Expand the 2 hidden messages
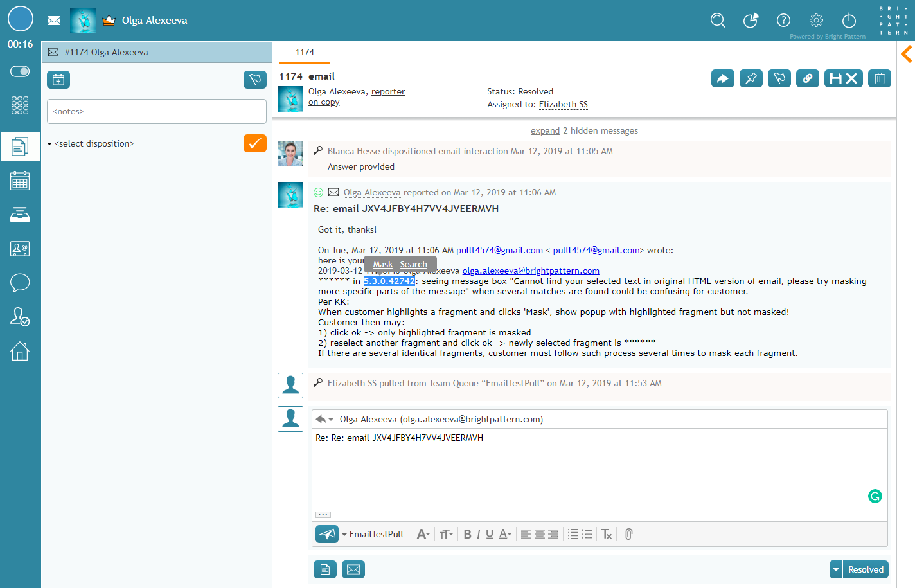 click(545, 130)
